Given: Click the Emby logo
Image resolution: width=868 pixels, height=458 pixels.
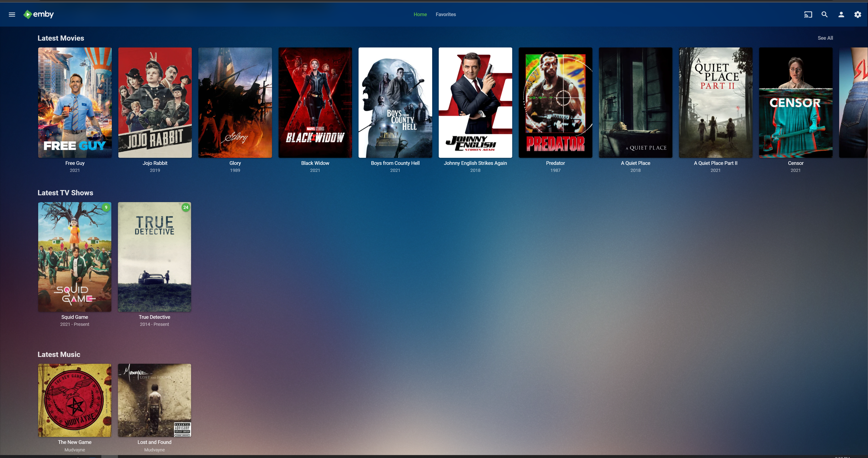Looking at the screenshot, I should click(38, 14).
